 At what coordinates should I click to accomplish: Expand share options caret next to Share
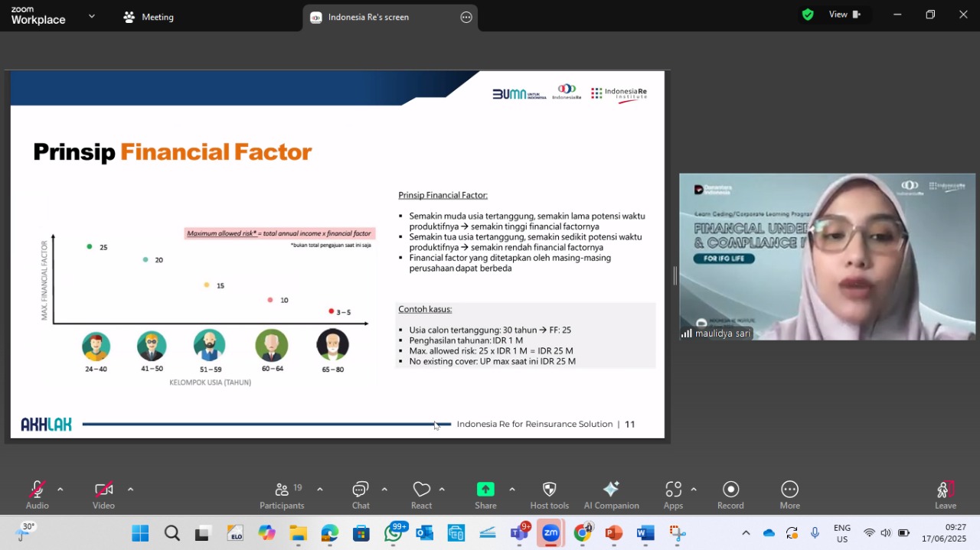(511, 490)
